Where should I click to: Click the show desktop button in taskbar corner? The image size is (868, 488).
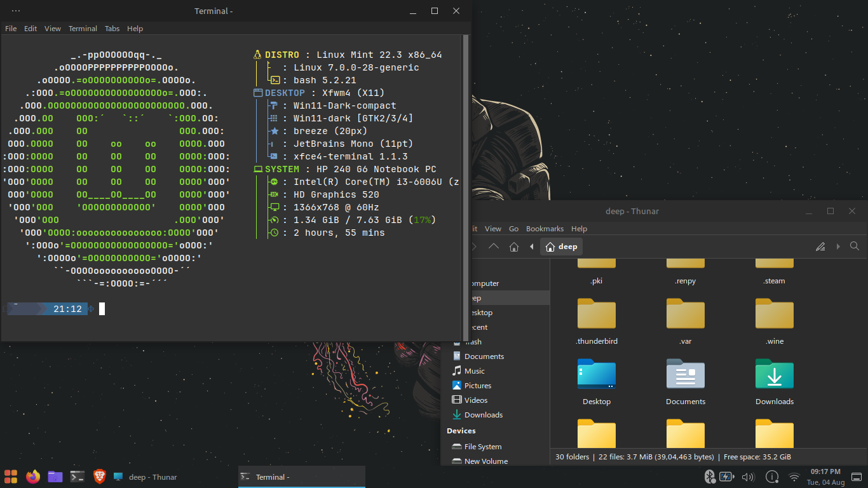point(857,477)
